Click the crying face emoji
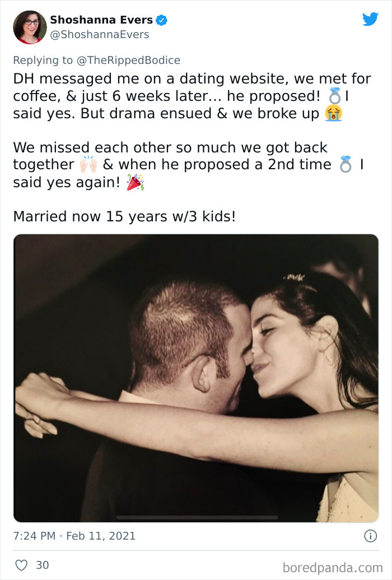Image resolution: width=392 pixels, height=580 pixels. pyautogui.click(x=334, y=113)
